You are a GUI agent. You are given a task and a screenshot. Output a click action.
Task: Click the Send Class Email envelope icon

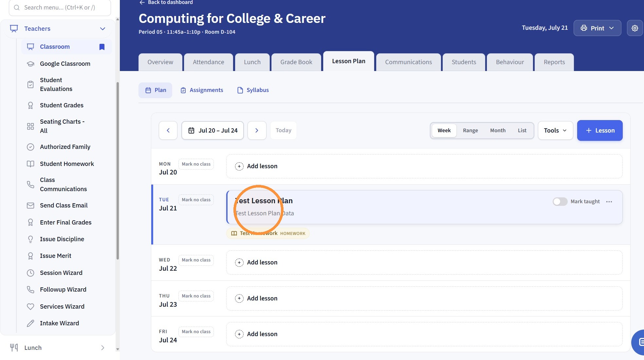pos(30,206)
